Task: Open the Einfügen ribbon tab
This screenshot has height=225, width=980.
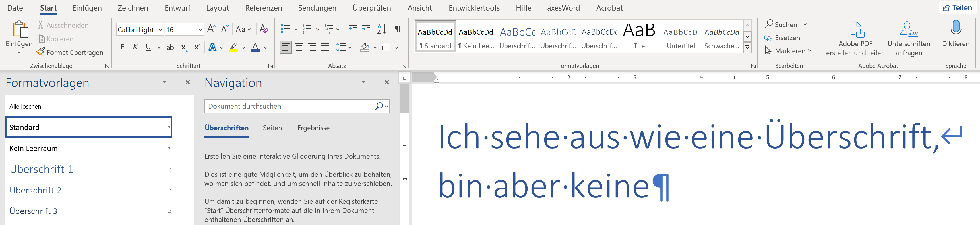Action: [87, 8]
